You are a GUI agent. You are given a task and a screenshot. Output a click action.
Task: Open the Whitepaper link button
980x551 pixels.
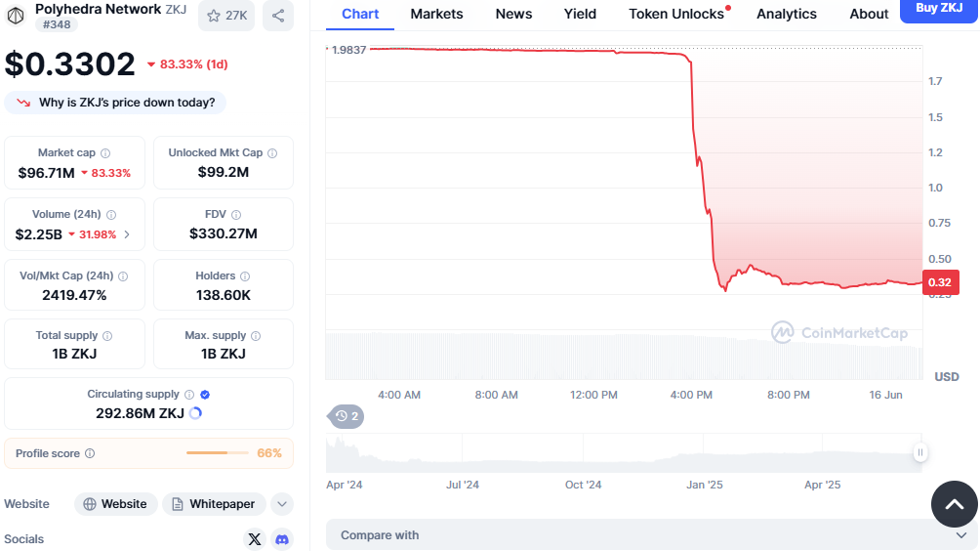click(214, 504)
